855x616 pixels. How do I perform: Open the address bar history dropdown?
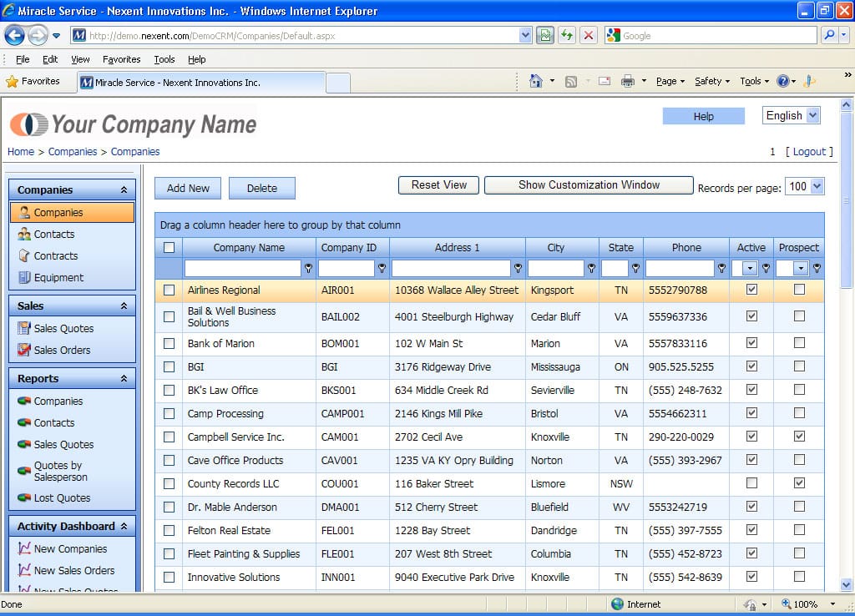[x=525, y=35]
